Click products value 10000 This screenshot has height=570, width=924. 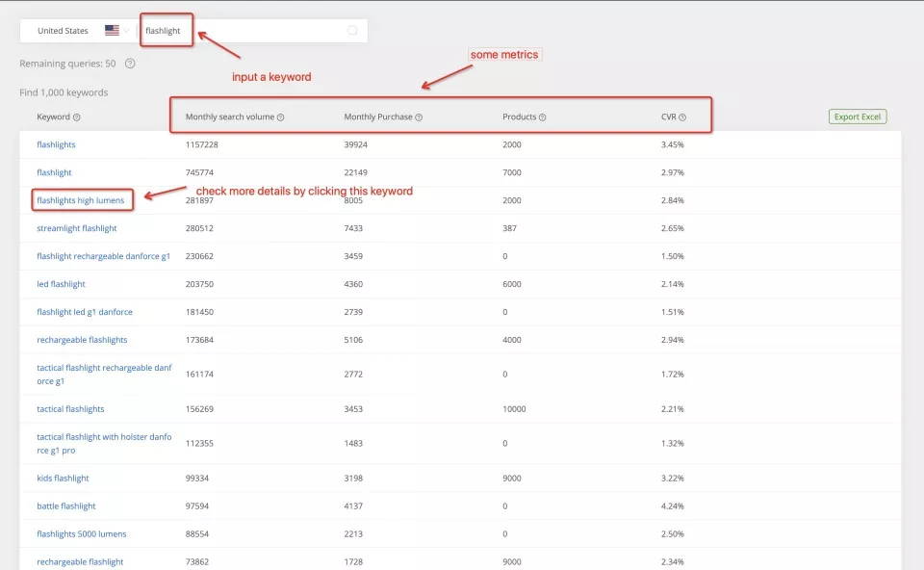point(514,409)
